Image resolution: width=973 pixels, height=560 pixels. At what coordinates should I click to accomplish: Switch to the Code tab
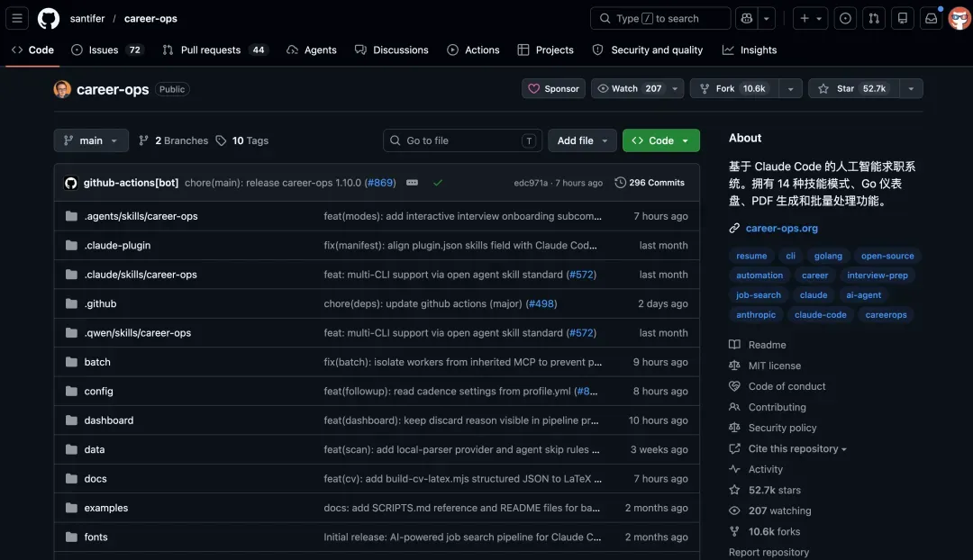32,50
